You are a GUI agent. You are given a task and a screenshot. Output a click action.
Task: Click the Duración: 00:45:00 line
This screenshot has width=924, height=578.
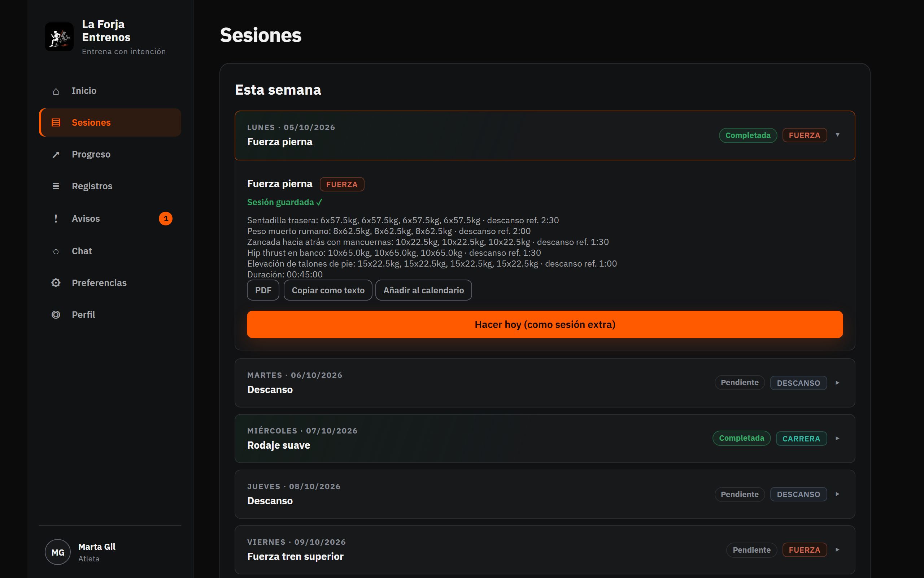[x=285, y=275]
